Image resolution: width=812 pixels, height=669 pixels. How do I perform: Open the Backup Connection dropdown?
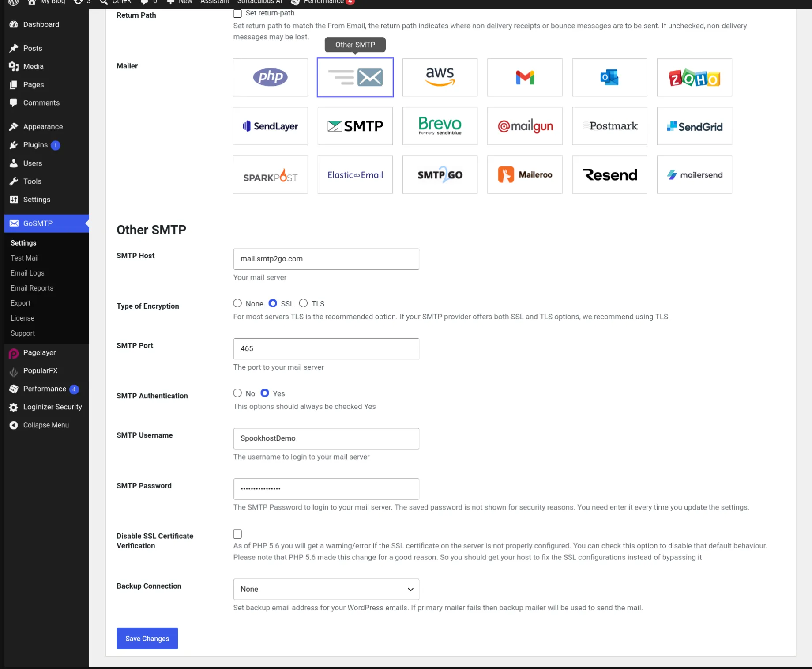326,589
